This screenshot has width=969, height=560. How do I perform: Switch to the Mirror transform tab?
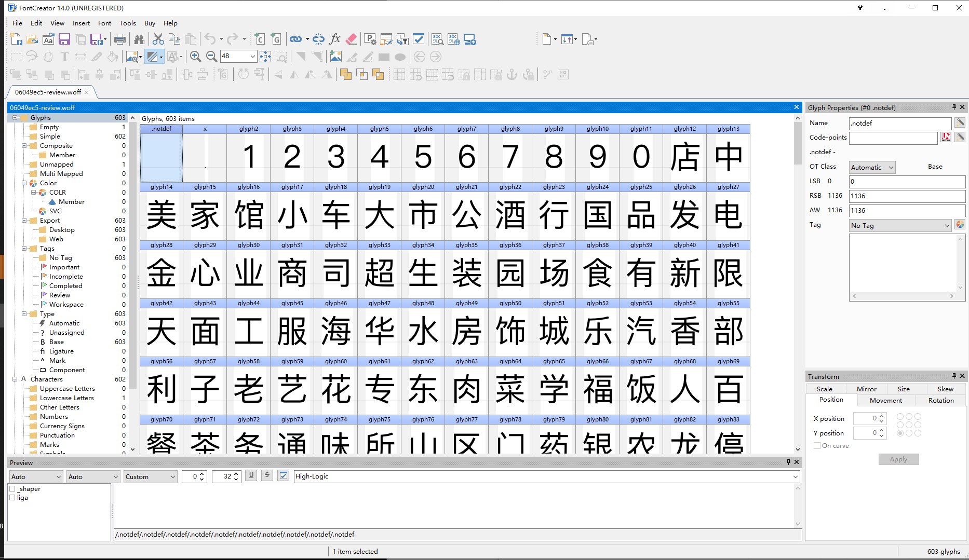[866, 389]
